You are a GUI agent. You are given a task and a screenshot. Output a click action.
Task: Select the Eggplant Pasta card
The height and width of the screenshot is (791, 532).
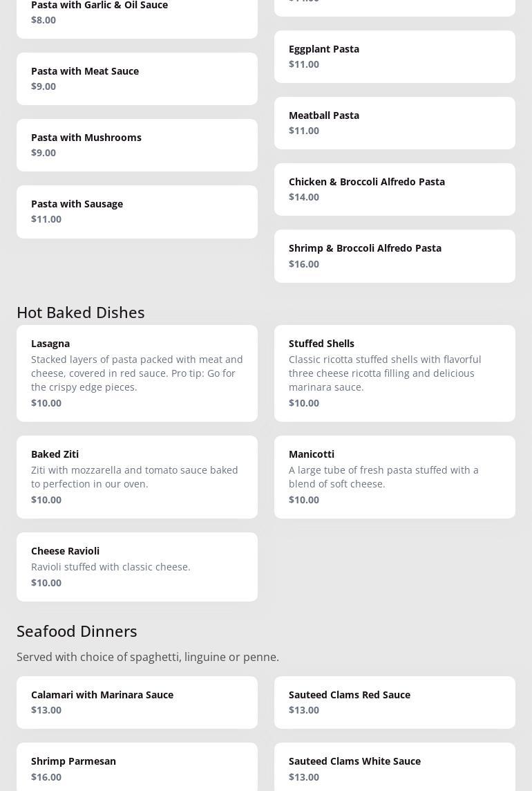pyautogui.click(x=395, y=57)
